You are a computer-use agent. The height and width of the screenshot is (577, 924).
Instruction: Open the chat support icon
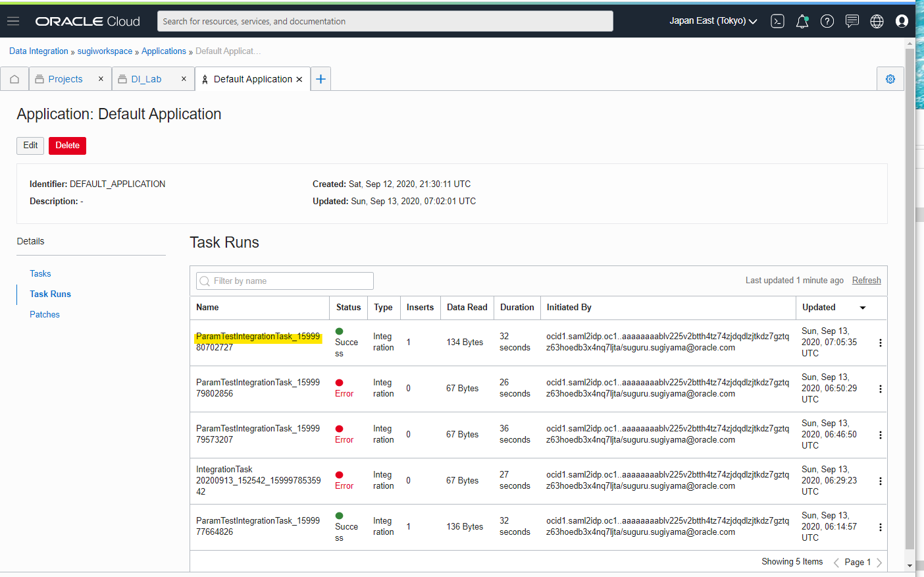click(x=852, y=21)
